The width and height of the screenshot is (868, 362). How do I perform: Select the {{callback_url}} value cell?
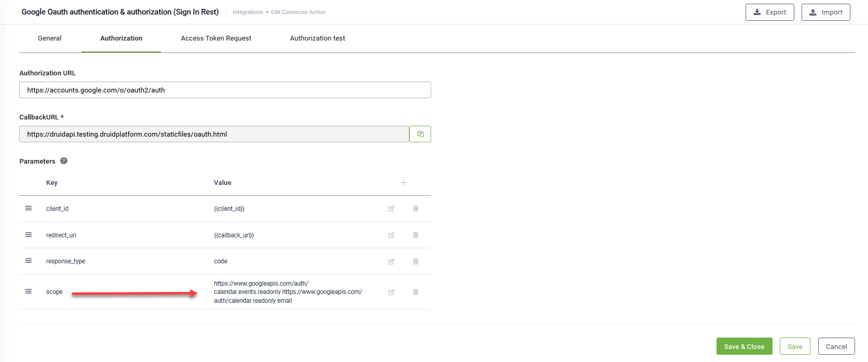[x=234, y=235]
